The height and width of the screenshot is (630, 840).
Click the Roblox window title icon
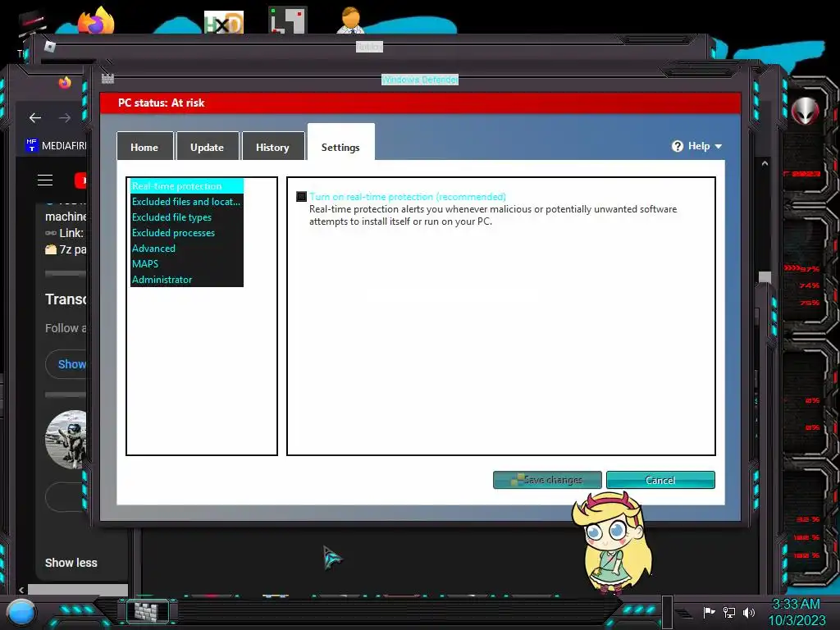pos(50,47)
